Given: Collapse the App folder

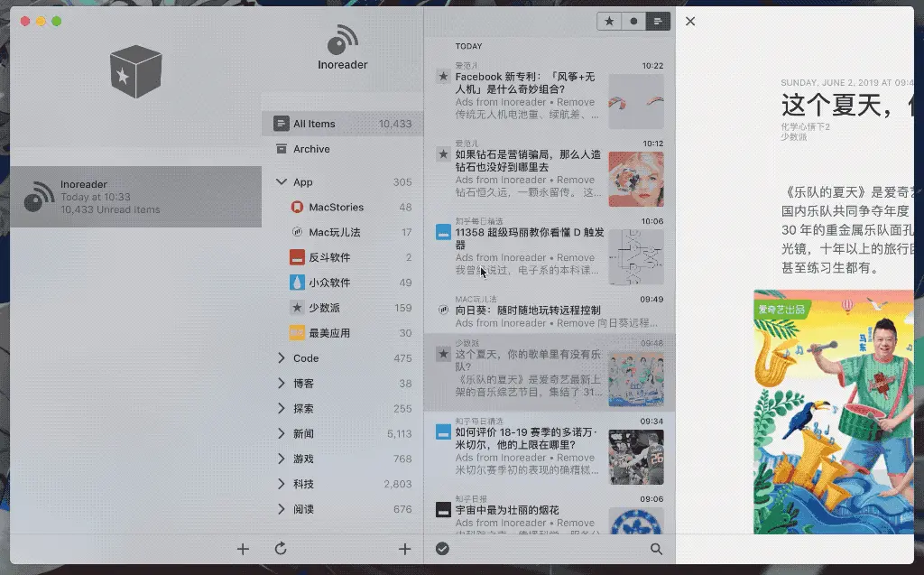Looking at the screenshot, I should (x=282, y=181).
